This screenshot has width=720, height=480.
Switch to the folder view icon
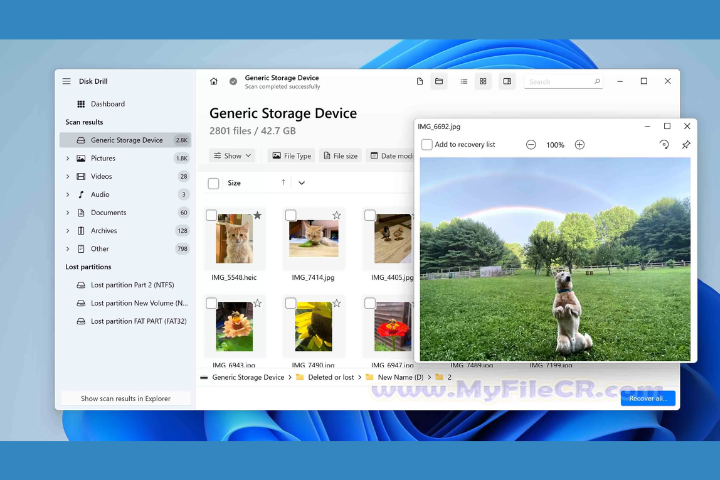pyautogui.click(x=439, y=81)
